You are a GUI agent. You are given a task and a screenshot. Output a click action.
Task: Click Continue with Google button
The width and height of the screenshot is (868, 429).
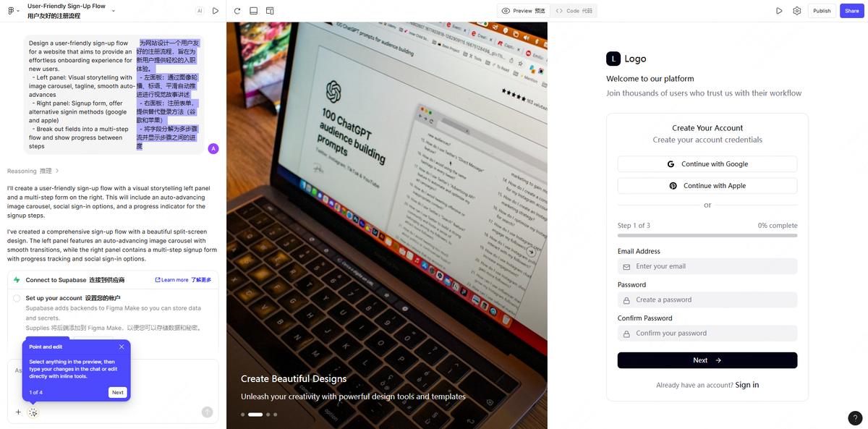tap(707, 164)
